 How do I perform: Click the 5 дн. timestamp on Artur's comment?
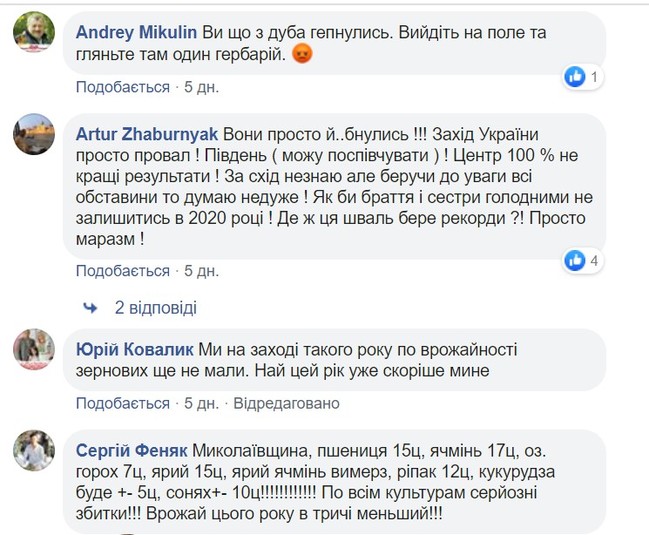click(200, 270)
